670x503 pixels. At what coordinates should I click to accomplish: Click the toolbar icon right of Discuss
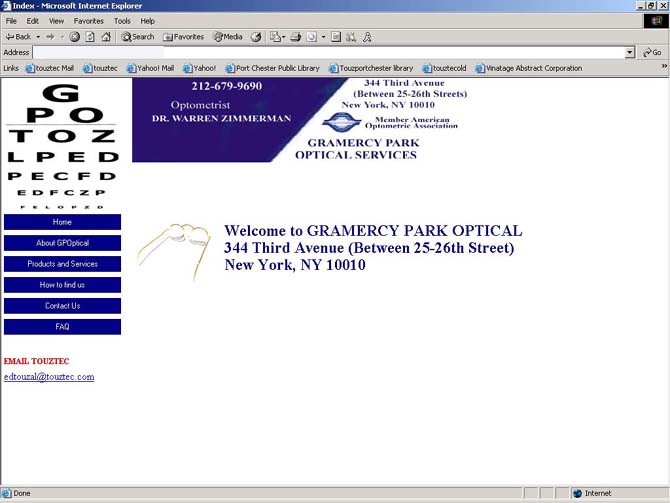point(351,37)
